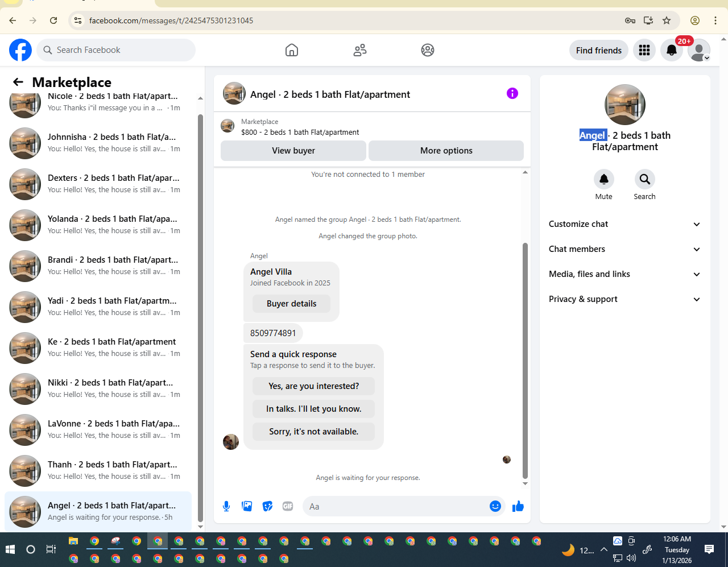Open the taskbar clock showing 12:06 AM

[677, 549]
